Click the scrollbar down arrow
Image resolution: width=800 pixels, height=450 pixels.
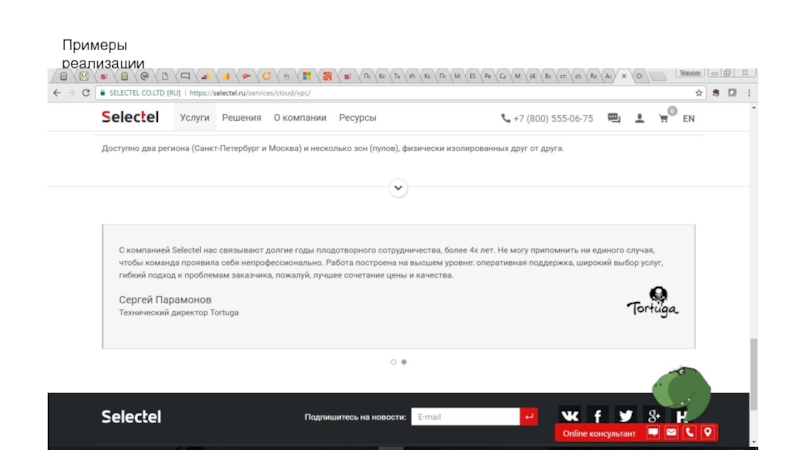[x=754, y=442]
